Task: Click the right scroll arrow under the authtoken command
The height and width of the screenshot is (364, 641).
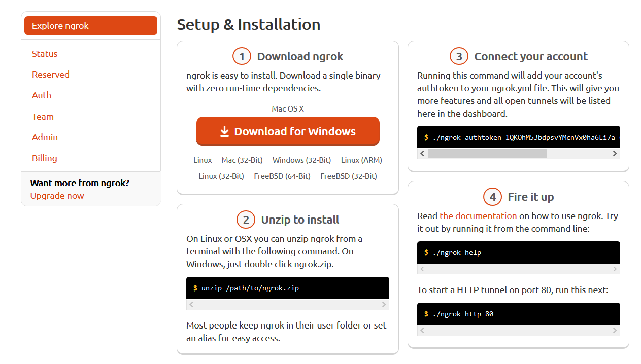Action: click(615, 153)
